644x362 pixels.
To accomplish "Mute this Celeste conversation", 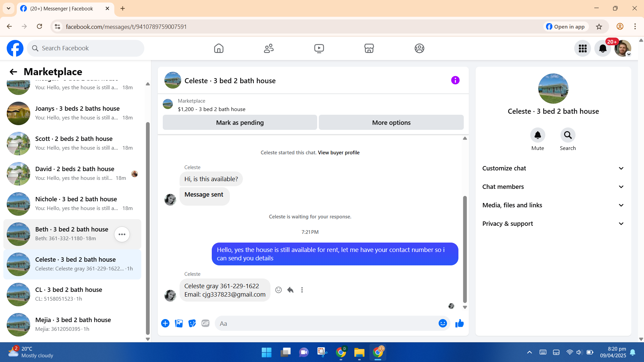I will [x=538, y=135].
